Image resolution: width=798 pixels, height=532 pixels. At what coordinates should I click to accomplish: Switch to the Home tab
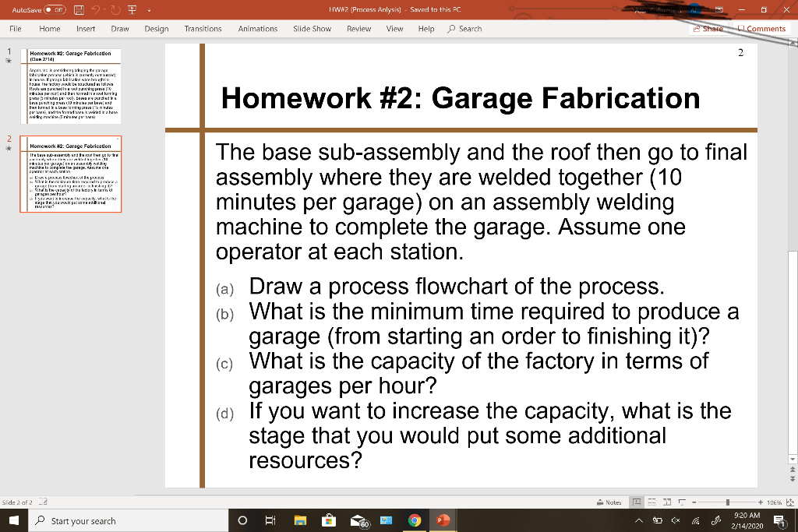click(x=49, y=29)
